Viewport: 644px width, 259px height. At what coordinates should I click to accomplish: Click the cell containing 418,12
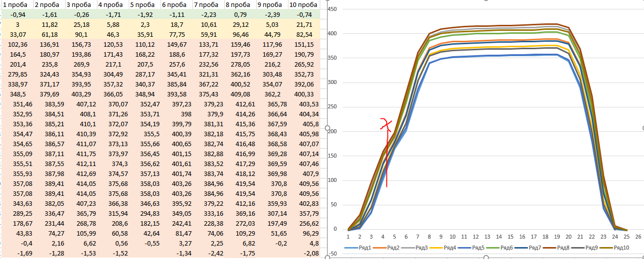click(x=240, y=173)
